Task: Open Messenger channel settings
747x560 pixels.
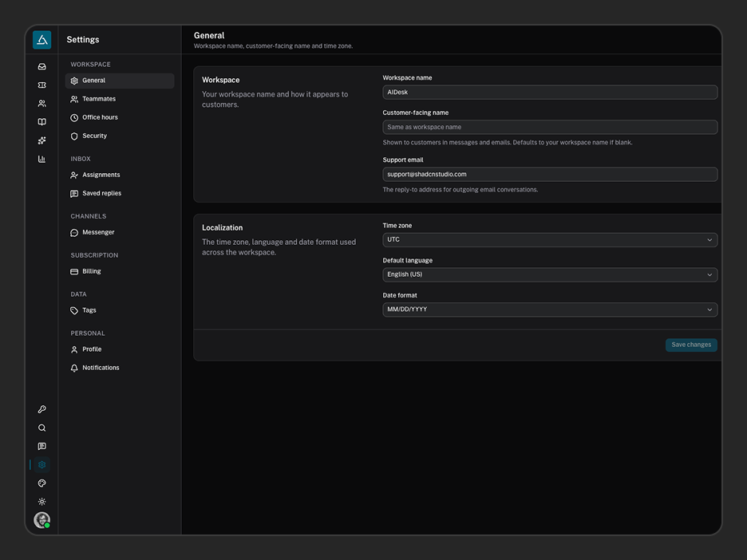Action: point(120,232)
